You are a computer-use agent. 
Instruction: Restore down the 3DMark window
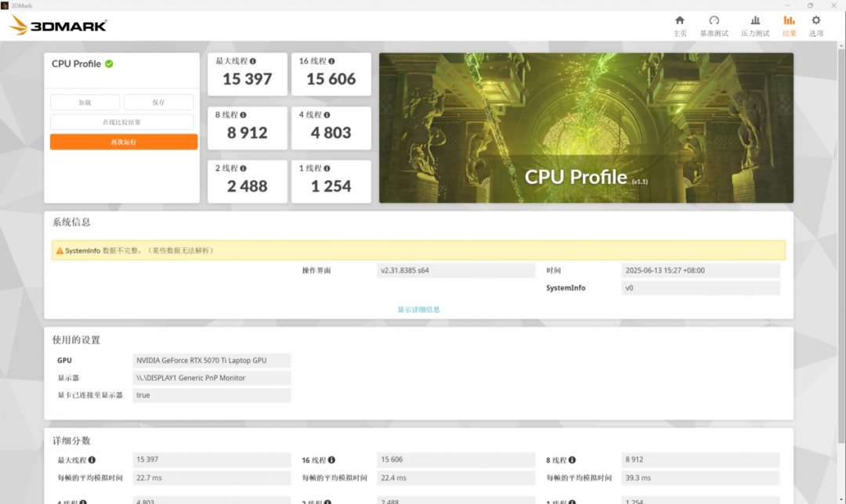tap(811, 5)
